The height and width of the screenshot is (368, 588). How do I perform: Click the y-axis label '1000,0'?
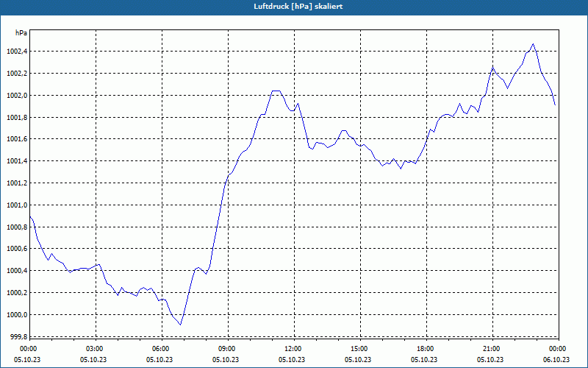(17, 315)
